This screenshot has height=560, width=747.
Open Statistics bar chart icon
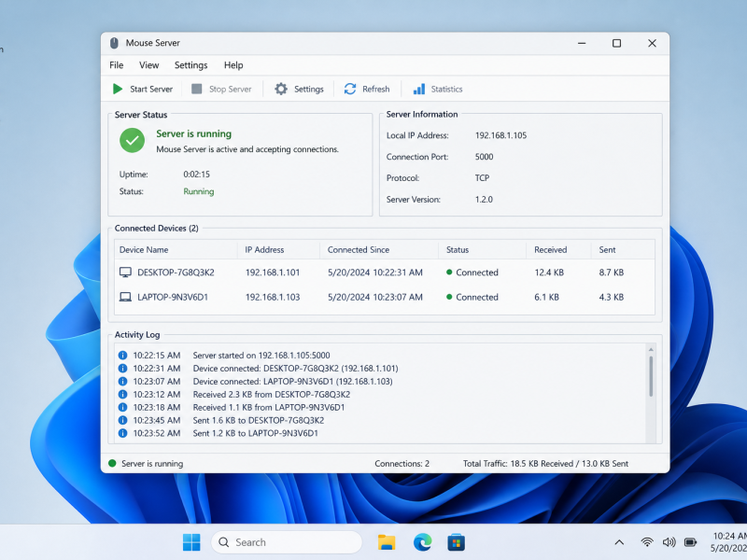pyautogui.click(x=418, y=89)
